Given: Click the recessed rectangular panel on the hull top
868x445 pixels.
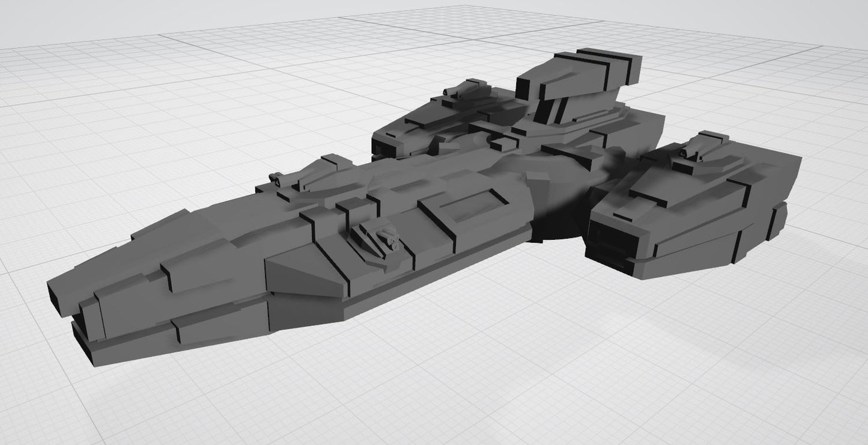Looking at the screenshot, I should [x=473, y=204].
